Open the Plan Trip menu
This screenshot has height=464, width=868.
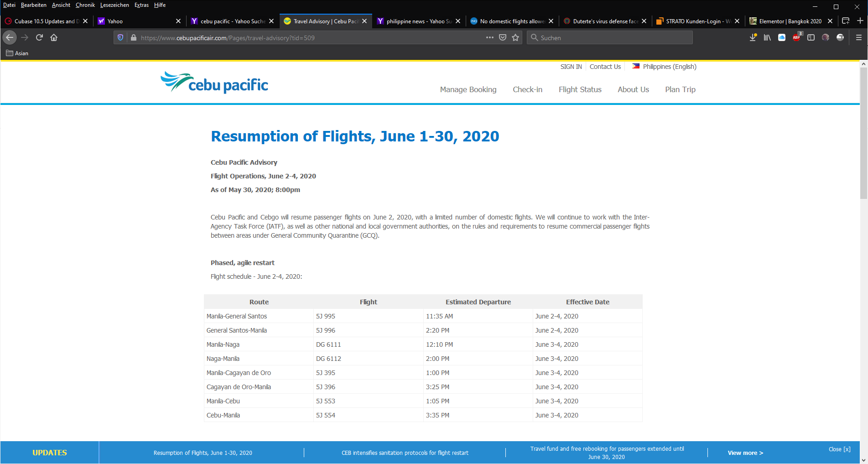coord(680,89)
